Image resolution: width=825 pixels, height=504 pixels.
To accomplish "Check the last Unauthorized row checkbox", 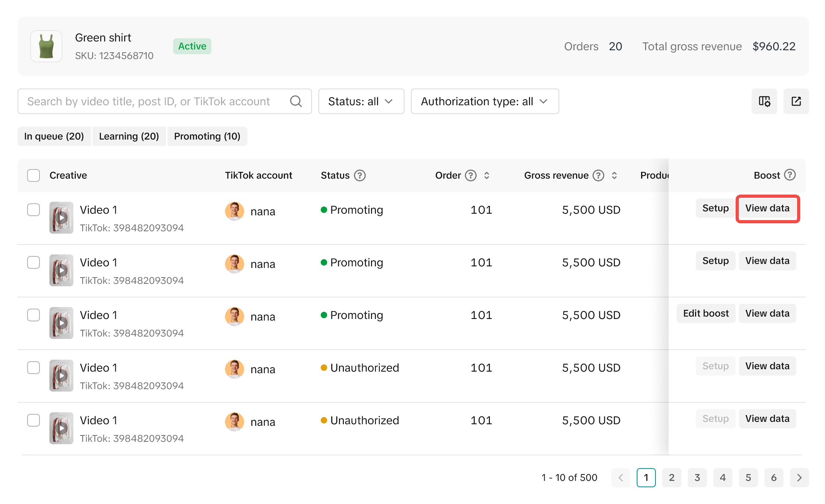I will pyautogui.click(x=34, y=420).
